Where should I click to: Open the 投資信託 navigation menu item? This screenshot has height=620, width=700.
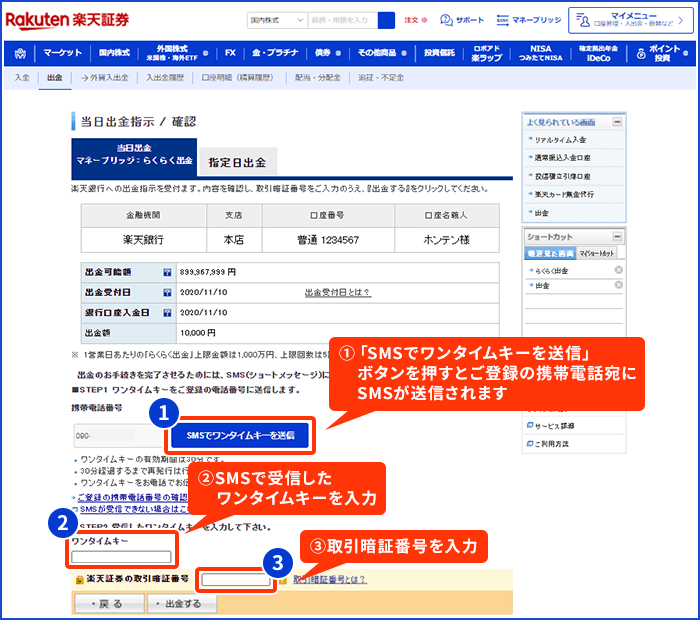[439, 53]
